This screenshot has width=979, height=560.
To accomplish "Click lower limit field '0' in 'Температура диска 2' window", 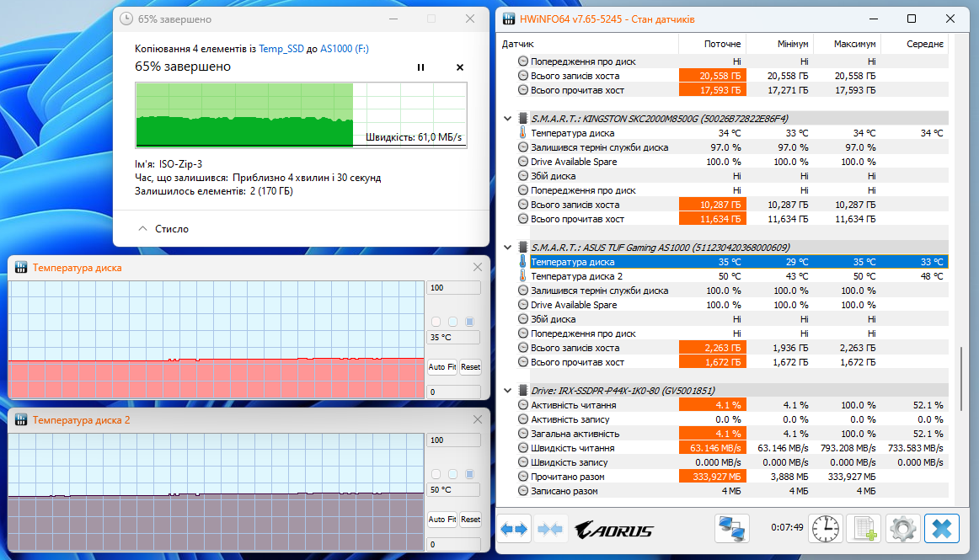I will 454,544.
